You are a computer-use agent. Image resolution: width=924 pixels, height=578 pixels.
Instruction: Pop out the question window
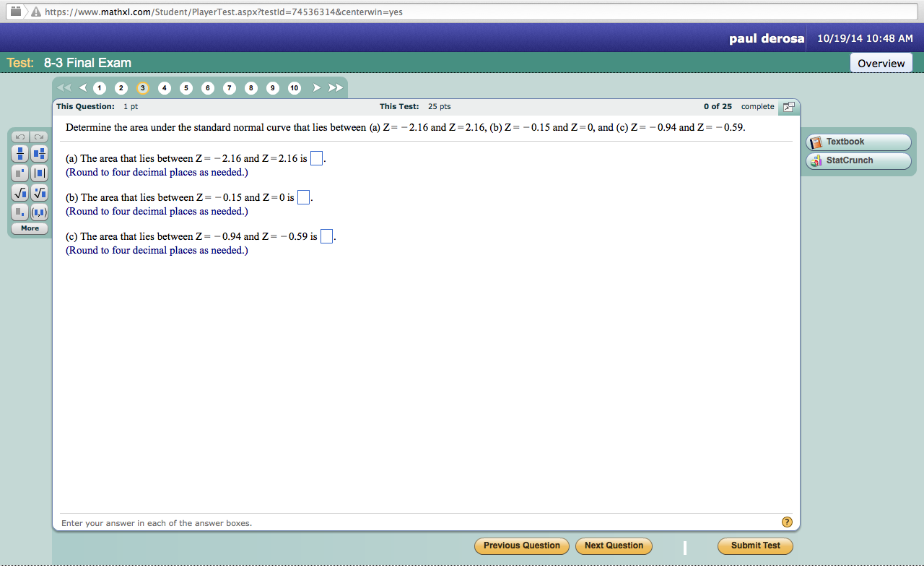[x=788, y=106]
